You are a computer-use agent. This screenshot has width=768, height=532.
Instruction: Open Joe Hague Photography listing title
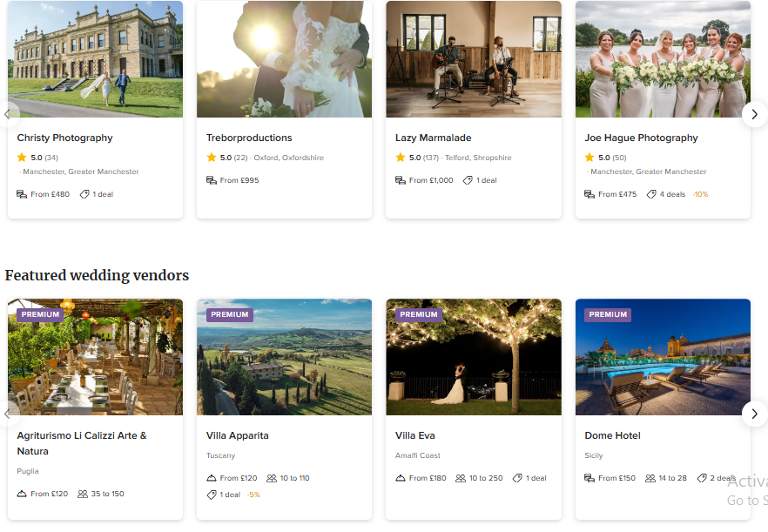pos(642,138)
